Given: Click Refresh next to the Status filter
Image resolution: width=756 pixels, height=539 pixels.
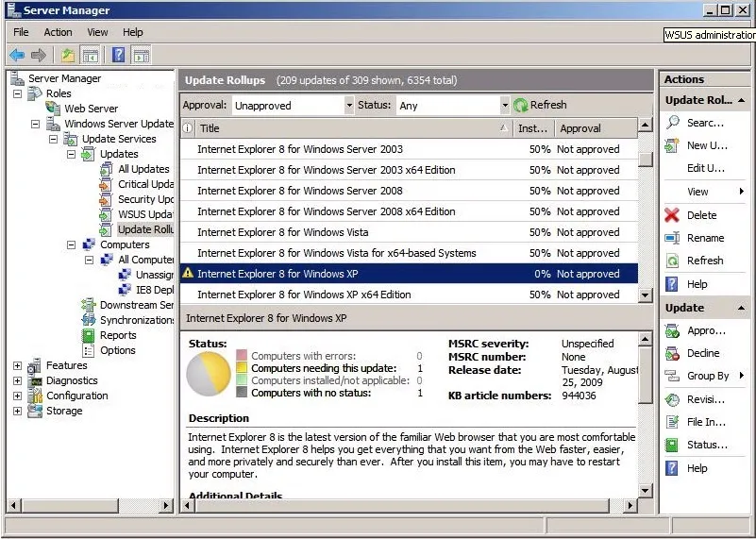Looking at the screenshot, I should point(540,105).
